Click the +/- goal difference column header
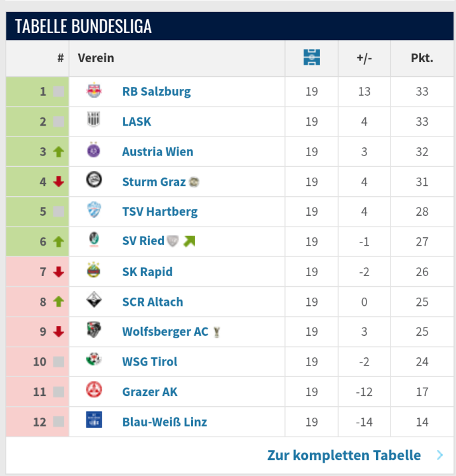456x476 pixels. tap(364, 58)
